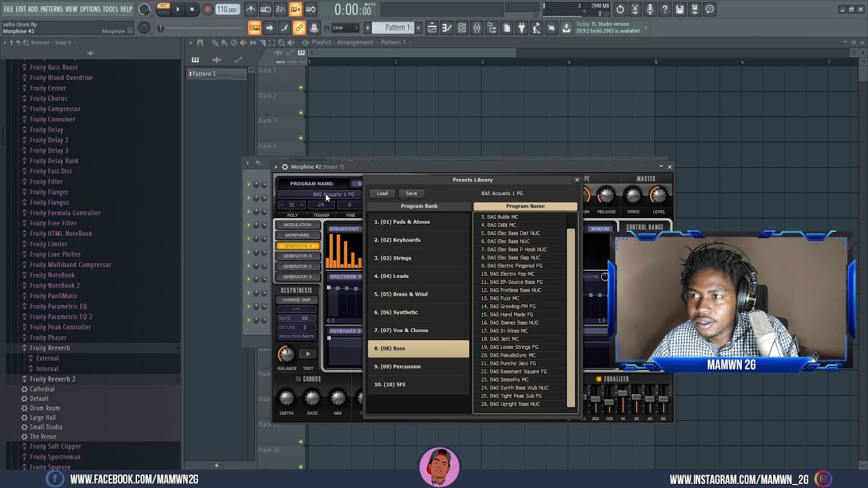Image resolution: width=868 pixels, height=488 pixels.
Task: Click the render export floppy arrow icon
Action: point(694,9)
